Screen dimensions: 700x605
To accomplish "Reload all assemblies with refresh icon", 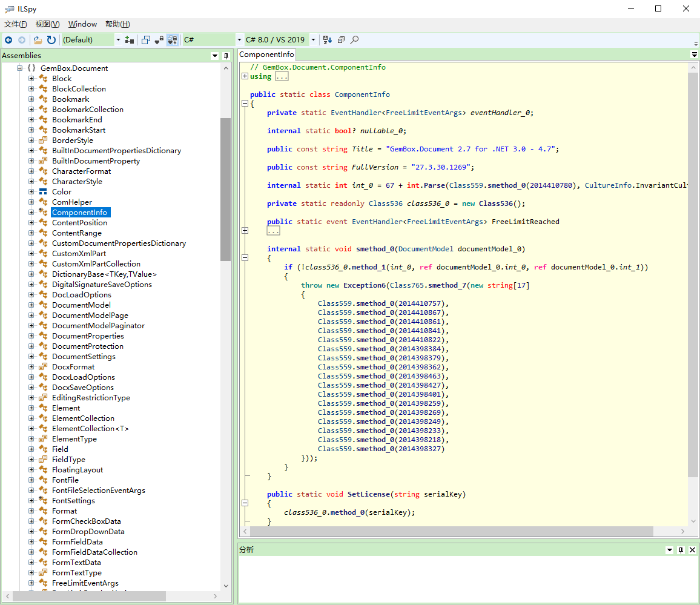I will (x=51, y=40).
